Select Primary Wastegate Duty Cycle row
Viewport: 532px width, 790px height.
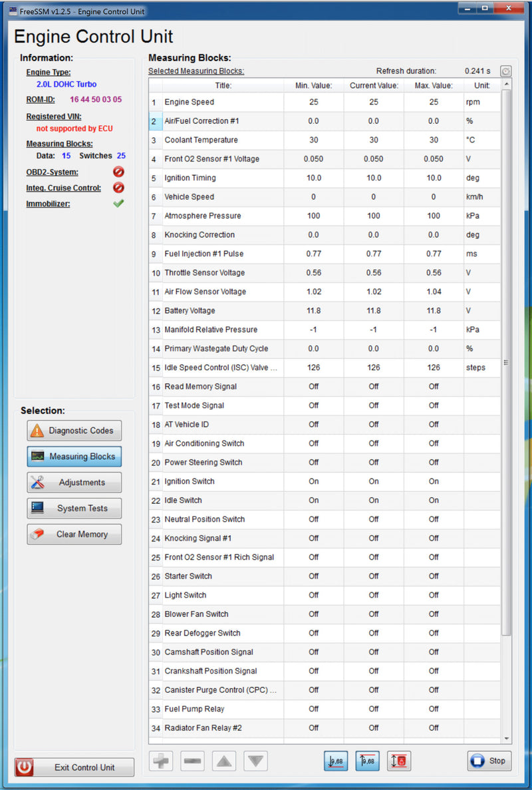[325, 349]
